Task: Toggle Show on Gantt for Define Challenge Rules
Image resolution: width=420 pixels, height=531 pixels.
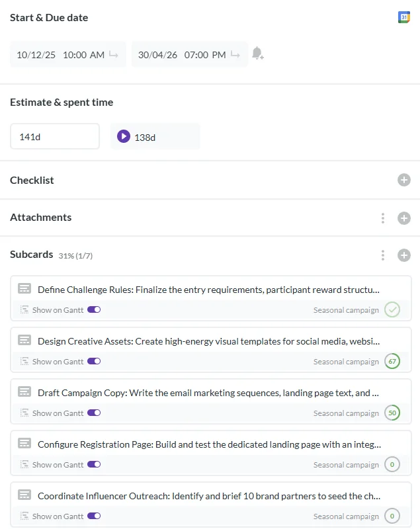Action: coord(94,309)
